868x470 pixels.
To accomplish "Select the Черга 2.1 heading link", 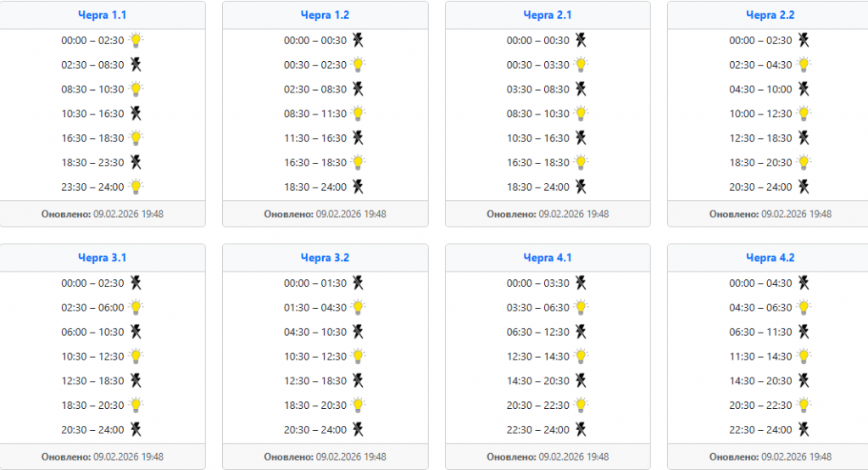I will (548, 15).
